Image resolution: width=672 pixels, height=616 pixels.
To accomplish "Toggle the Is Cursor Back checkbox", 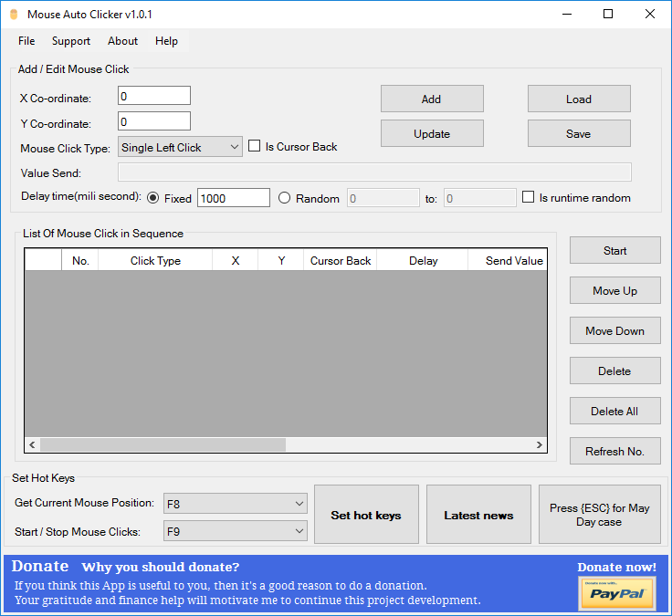I will [x=254, y=146].
